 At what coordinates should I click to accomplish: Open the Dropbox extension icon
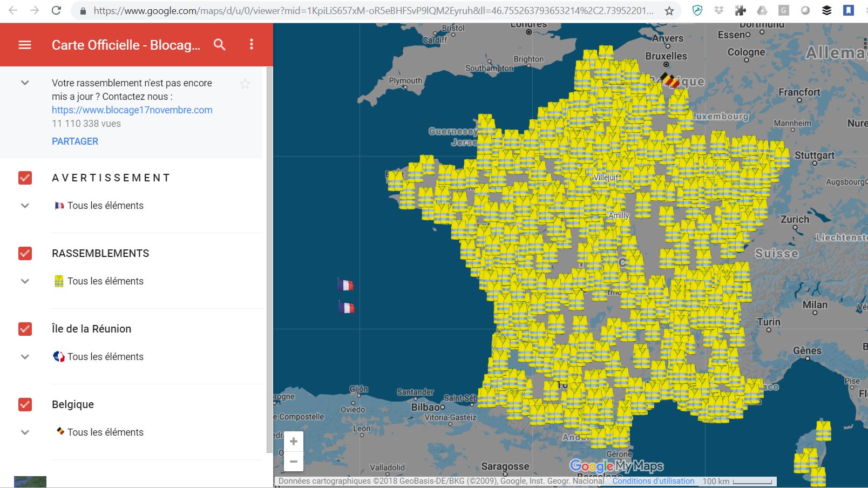click(719, 10)
